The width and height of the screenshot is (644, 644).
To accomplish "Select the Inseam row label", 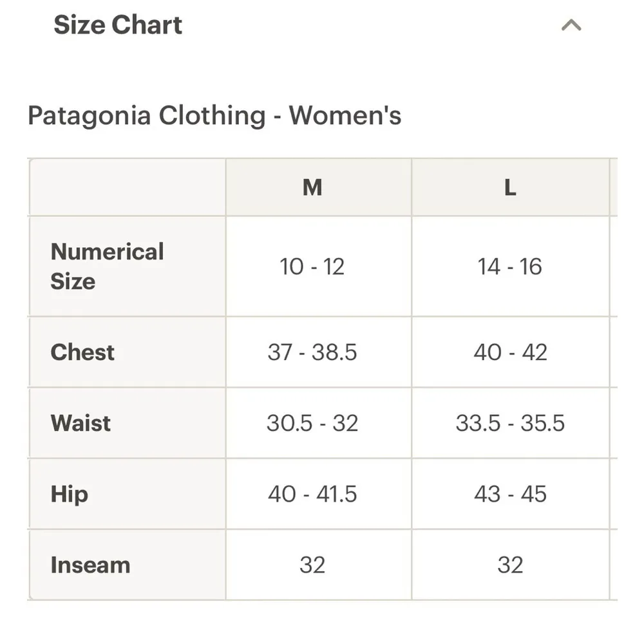I will (x=90, y=565).
